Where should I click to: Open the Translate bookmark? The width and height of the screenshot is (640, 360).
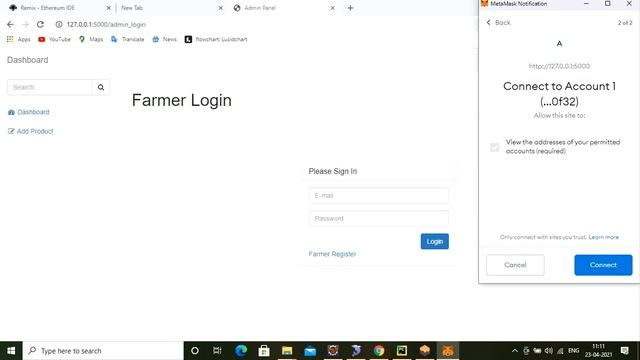tap(128, 39)
